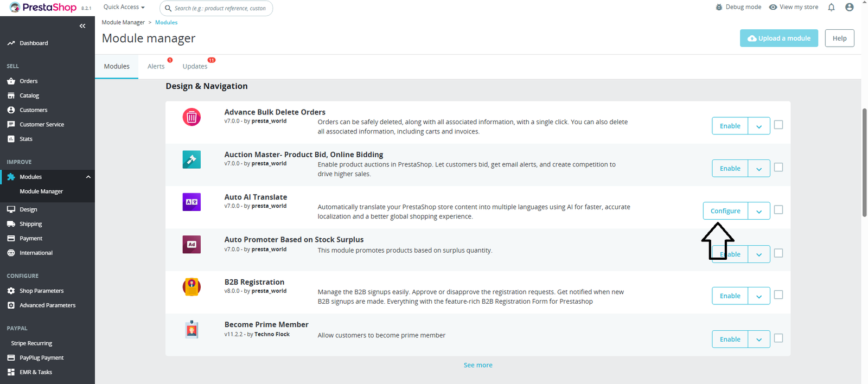Image resolution: width=868 pixels, height=384 pixels.
Task: Click the Auto Promoter Ad module icon
Action: [x=192, y=245]
